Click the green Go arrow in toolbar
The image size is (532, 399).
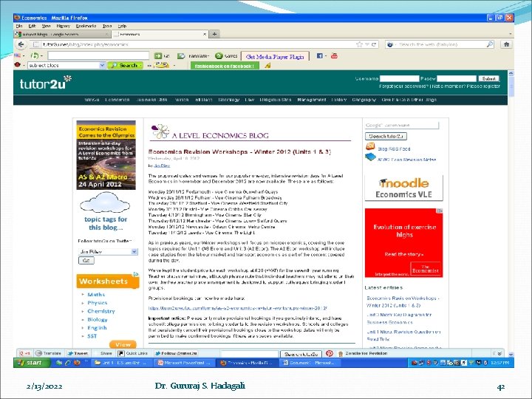(158, 56)
